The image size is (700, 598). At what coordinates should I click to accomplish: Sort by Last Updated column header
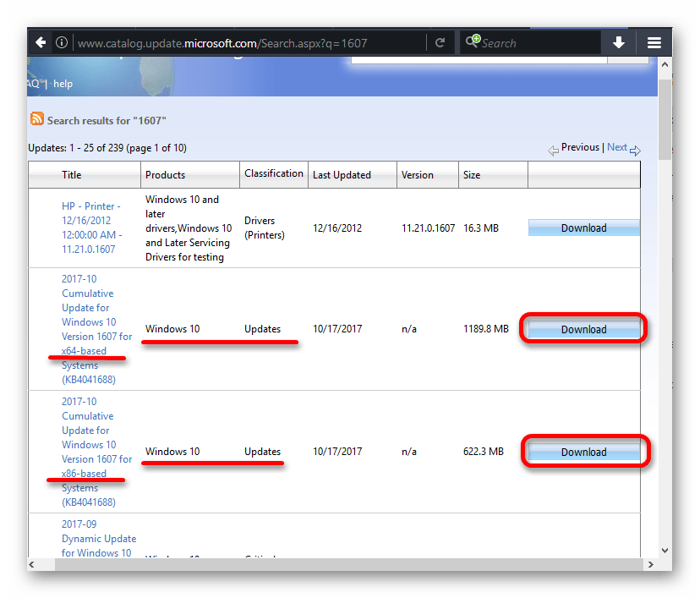[342, 175]
